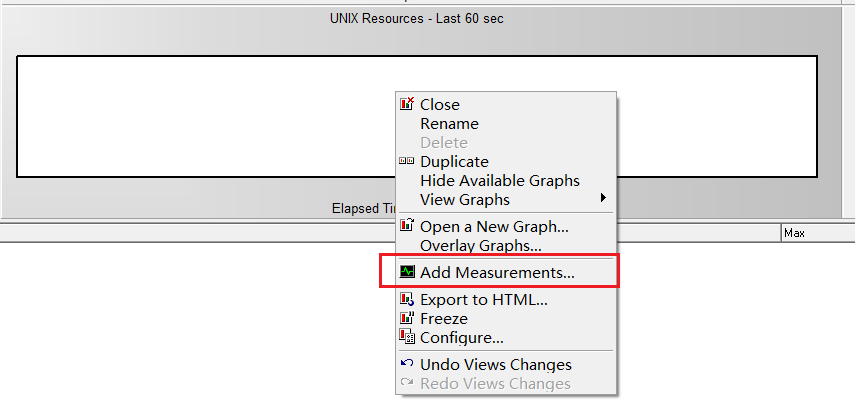Click the Export to HTML icon
Image resolution: width=855 pixels, height=405 pixels.
[407, 299]
